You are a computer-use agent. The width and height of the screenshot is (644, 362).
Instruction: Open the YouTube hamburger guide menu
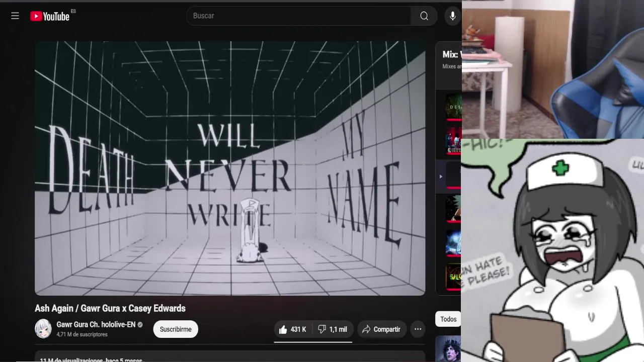click(x=15, y=16)
